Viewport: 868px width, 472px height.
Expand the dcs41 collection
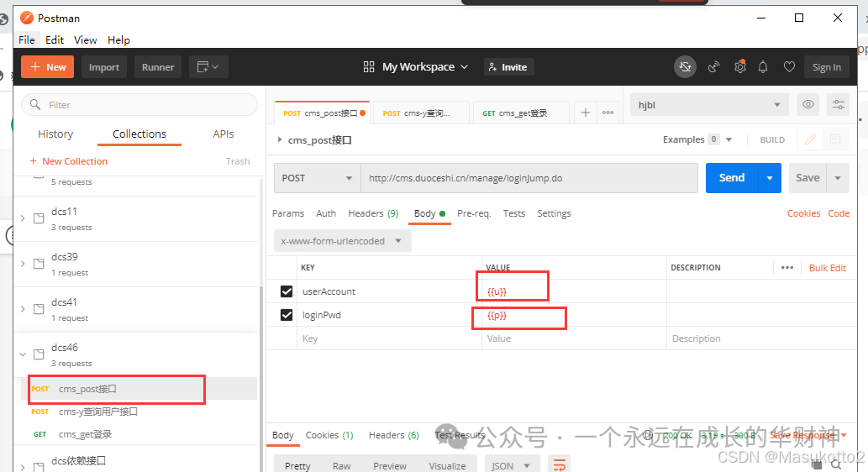pyautogui.click(x=23, y=309)
